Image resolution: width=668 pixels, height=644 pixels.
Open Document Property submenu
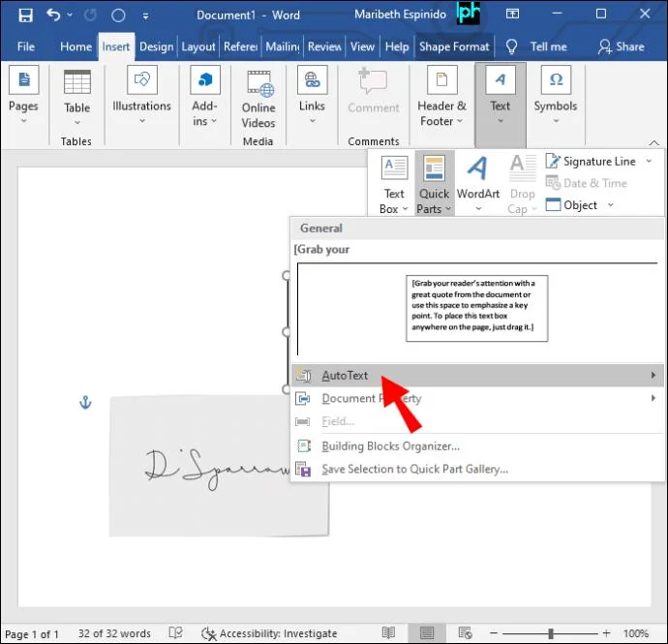pos(477,398)
